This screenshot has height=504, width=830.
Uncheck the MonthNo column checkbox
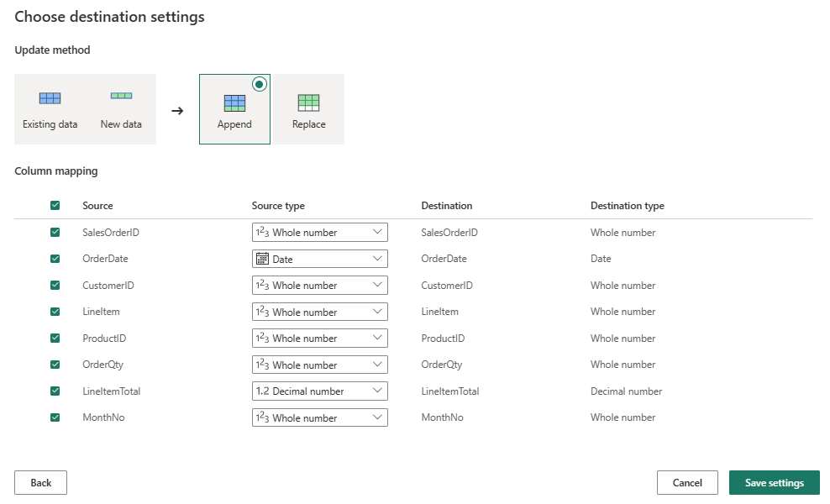[55, 417]
